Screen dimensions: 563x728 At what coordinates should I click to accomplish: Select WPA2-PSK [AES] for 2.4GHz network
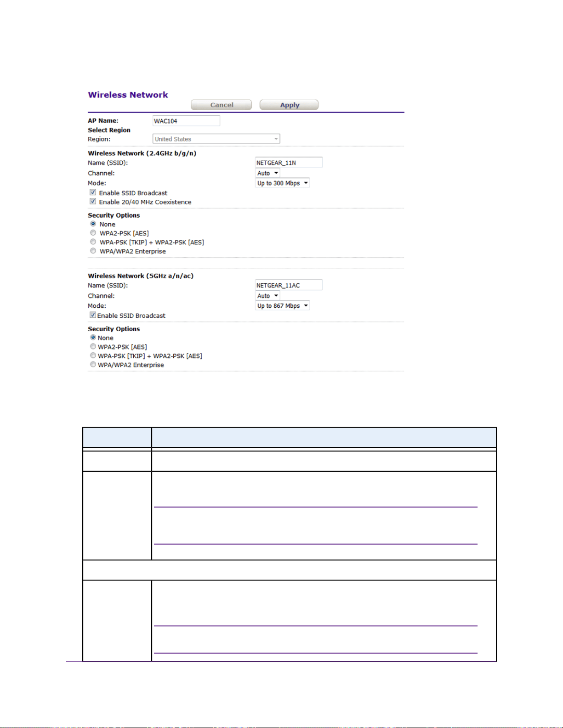(93, 233)
